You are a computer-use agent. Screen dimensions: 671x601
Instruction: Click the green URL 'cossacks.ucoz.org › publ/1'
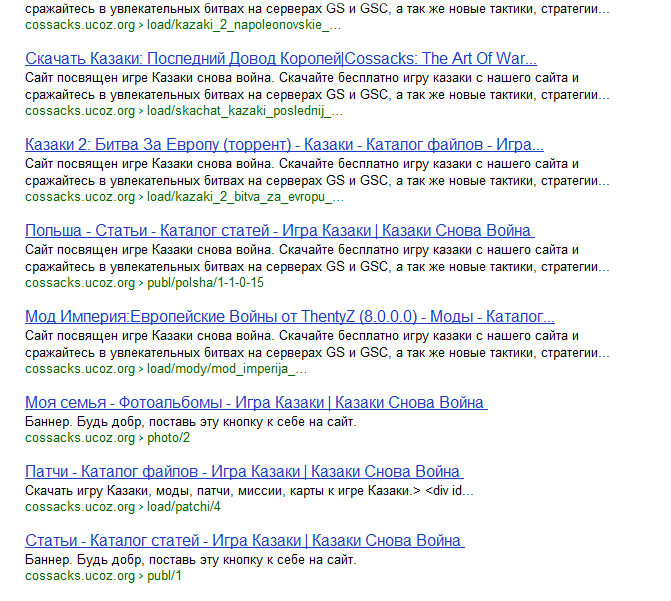[x=104, y=576]
